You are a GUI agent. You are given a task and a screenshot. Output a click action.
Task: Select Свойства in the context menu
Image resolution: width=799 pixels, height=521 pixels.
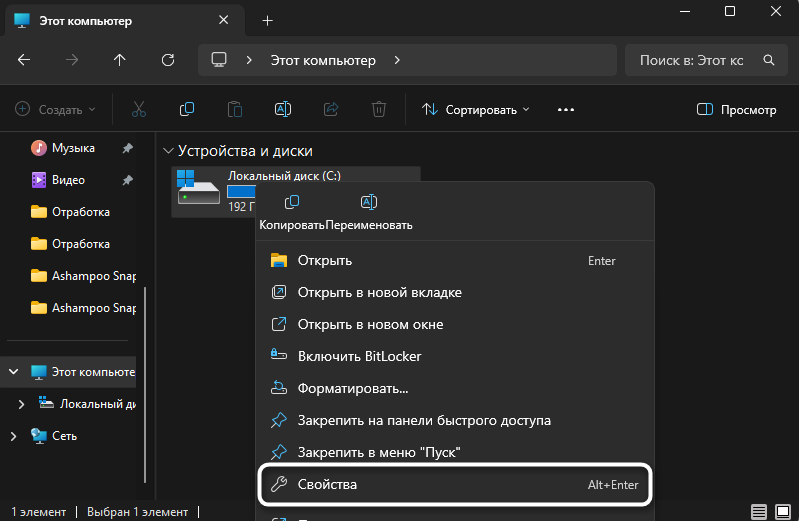[455, 485]
